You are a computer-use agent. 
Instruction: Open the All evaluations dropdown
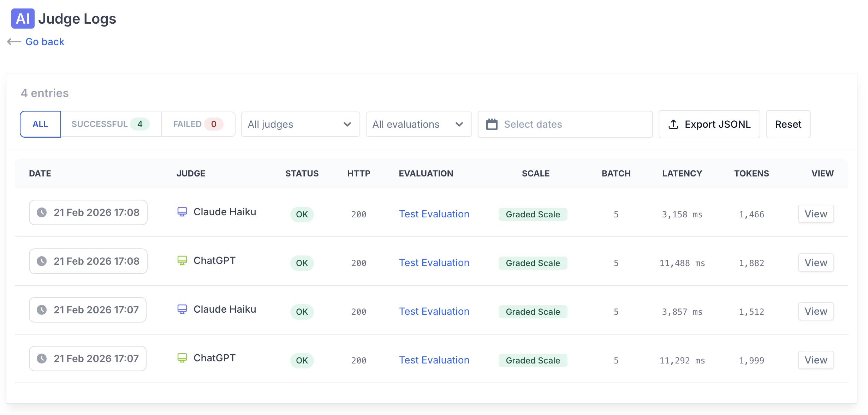418,124
